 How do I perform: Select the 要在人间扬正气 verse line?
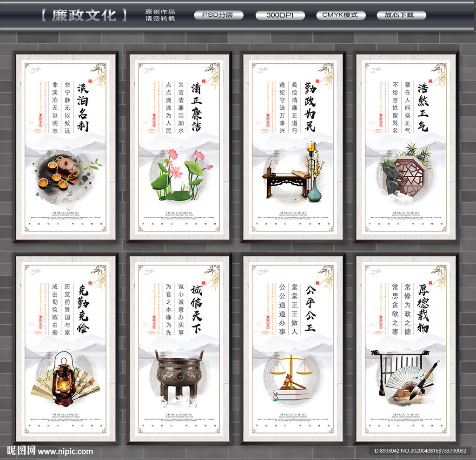407,107
